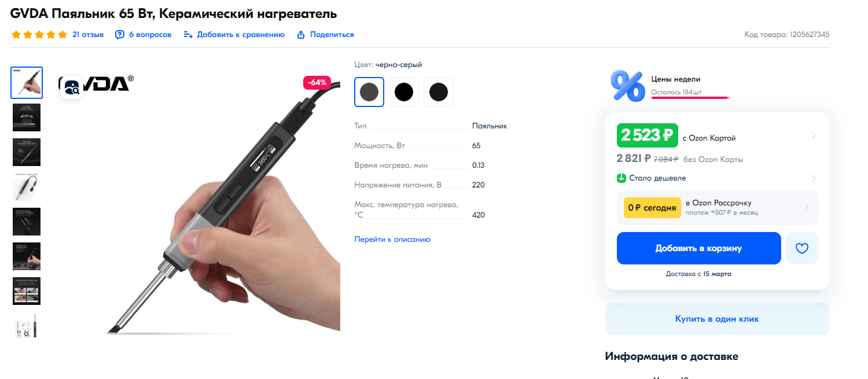Expand the Стало дешевле price history chevron
Image resolution: width=868 pixels, height=379 pixels.
(814, 178)
